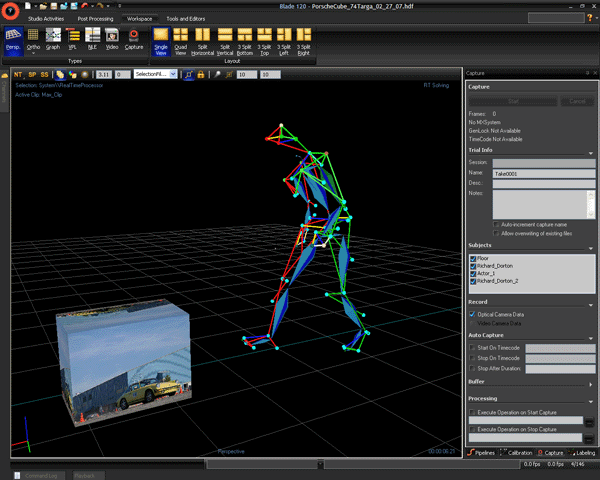Screen dimensions: 600x480
Task: Switch to the NLE view type
Action: [92, 39]
